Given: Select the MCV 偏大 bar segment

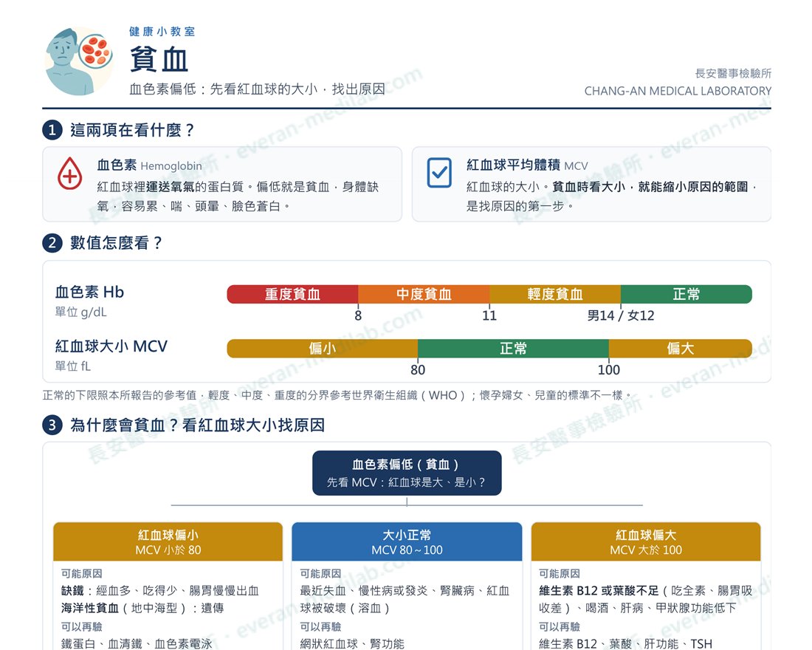Looking at the screenshot, I should pyautogui.click(x=681, y=349).
